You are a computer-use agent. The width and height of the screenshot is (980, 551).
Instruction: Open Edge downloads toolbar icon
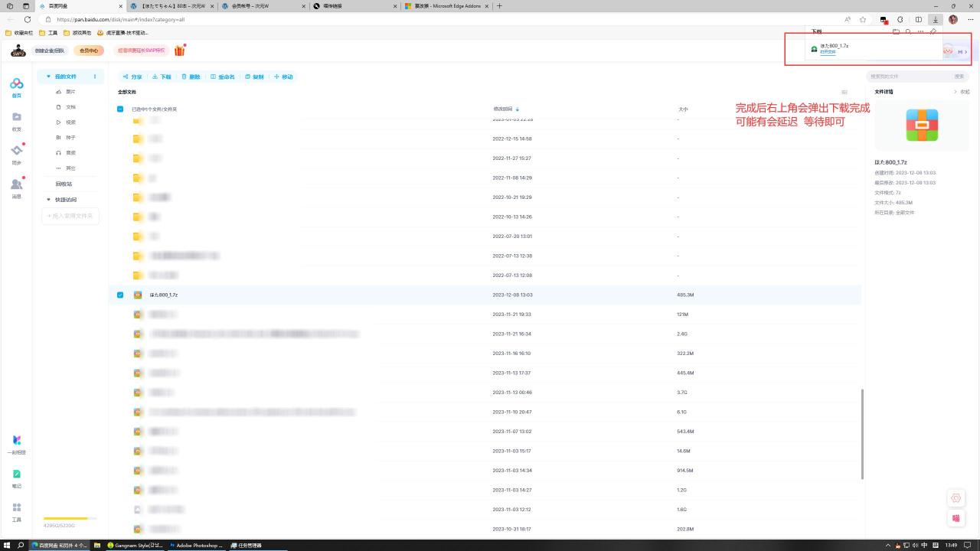coord(935,19)
